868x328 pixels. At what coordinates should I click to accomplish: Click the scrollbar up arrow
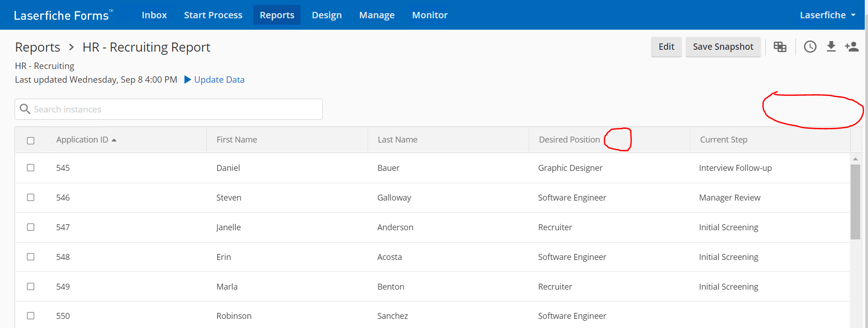pos(855,159)
